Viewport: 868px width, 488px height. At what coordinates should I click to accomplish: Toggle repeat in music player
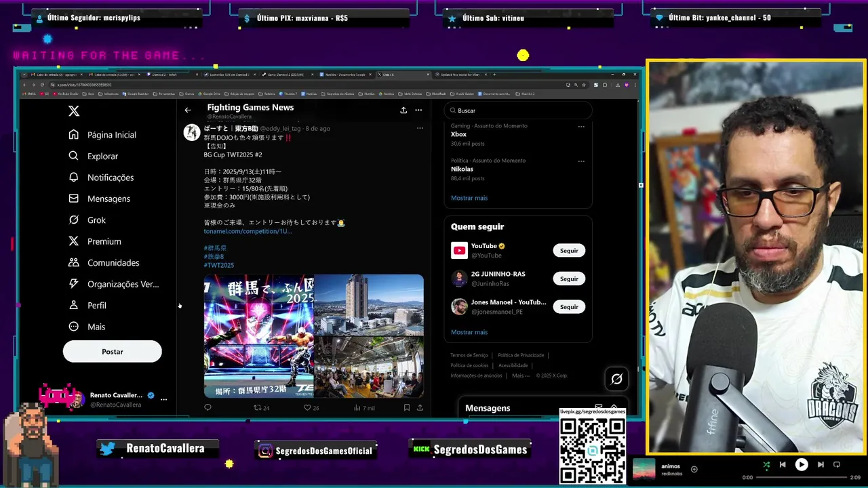pyautogui.click(x=837, y=465)
